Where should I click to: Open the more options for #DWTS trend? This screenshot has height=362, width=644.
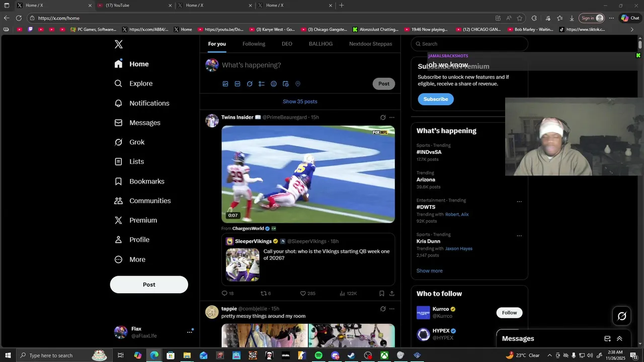pos(519,202)
